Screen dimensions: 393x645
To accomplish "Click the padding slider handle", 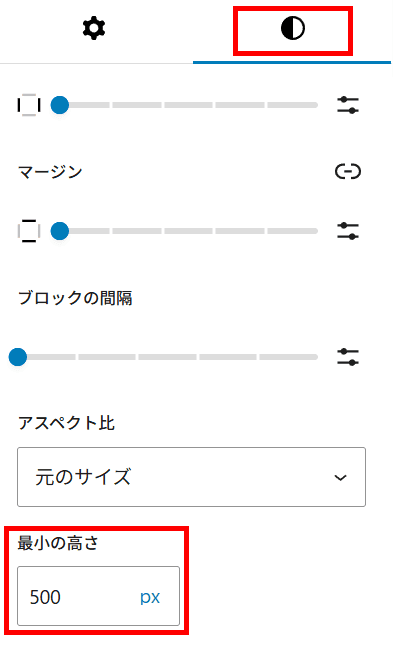I will 60,105.
